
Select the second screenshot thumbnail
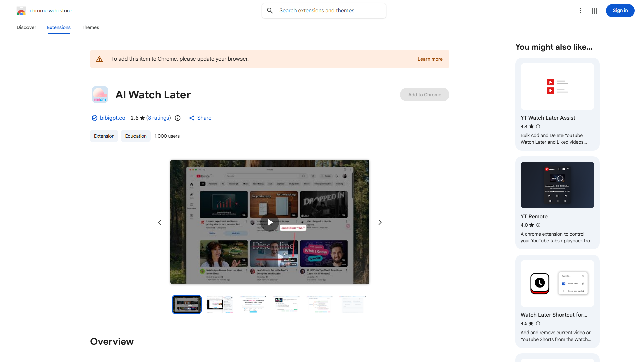(220, 304)
